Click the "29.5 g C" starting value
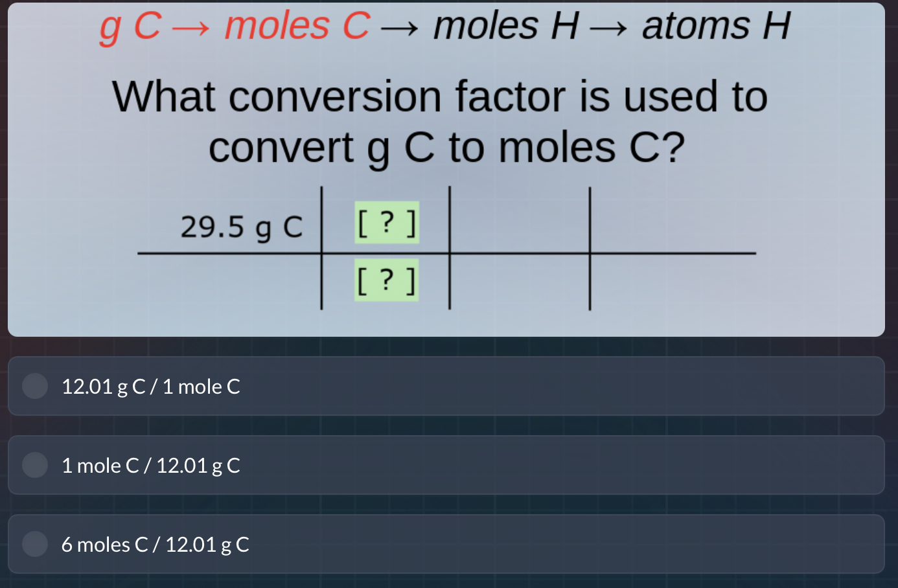Viewport: 898px width, 588px height. tap(242, 227)
